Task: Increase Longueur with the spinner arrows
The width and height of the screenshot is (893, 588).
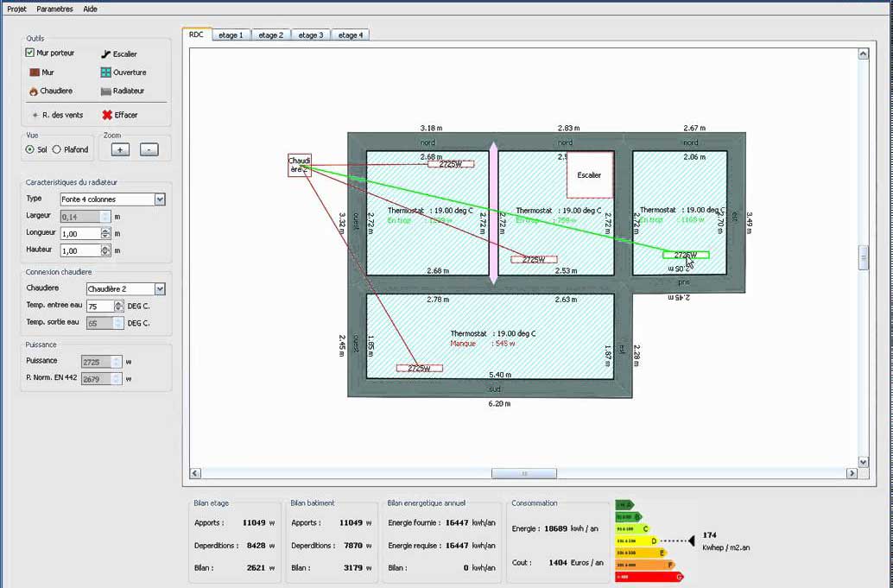Action: pyautogui.click(x=105, y=231)
